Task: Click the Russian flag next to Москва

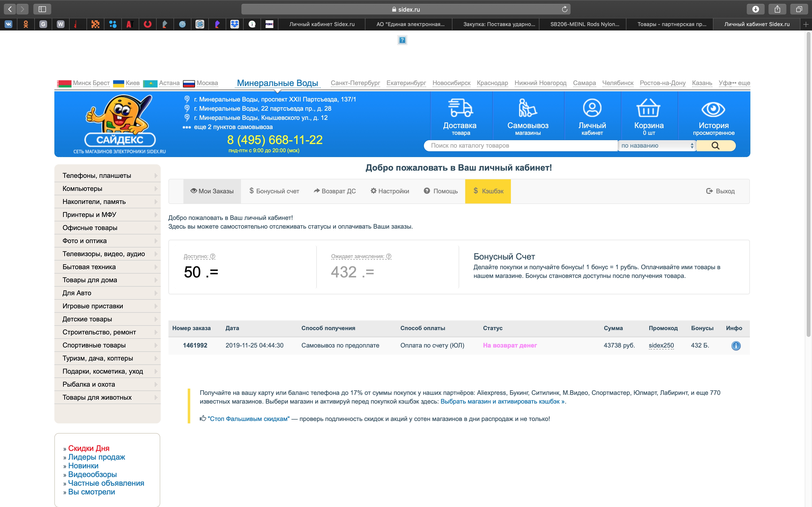Action: coord(189,84)
